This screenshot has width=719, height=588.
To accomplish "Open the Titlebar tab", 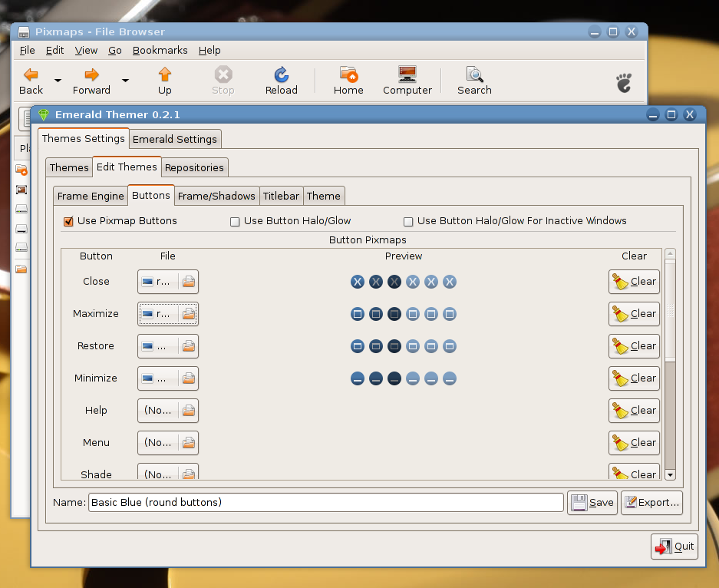I will [281, 196].
